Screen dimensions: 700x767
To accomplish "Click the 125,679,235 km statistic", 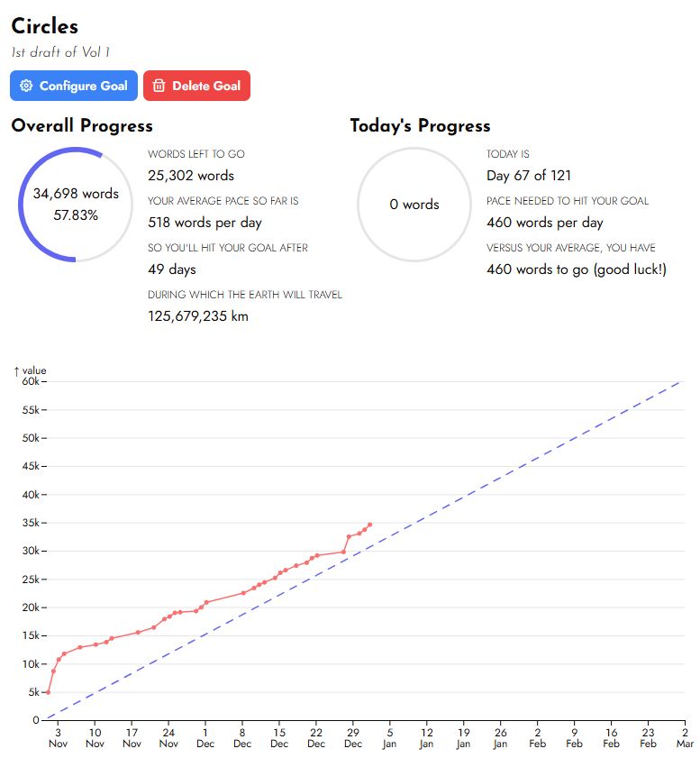I will point(198,316).
